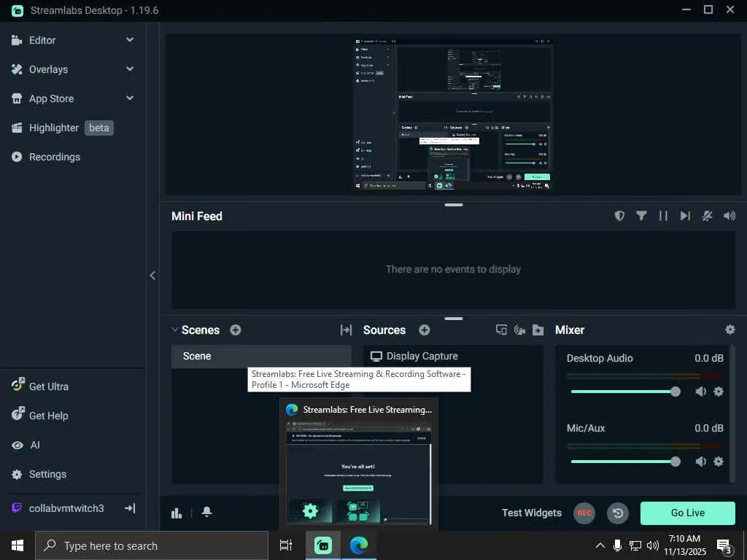
Task: Open Mic/Aux settings gear
Action: point(719,462)
